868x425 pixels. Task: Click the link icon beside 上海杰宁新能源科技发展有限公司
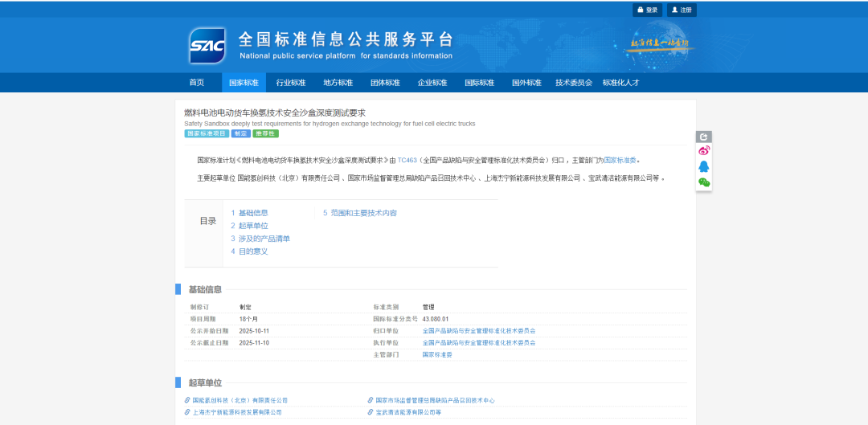point(187,412)
